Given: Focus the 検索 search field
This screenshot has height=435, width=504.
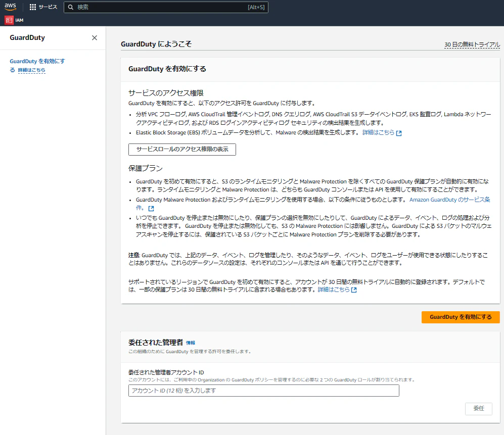Looking at the screenshot, I should point(166,7).
